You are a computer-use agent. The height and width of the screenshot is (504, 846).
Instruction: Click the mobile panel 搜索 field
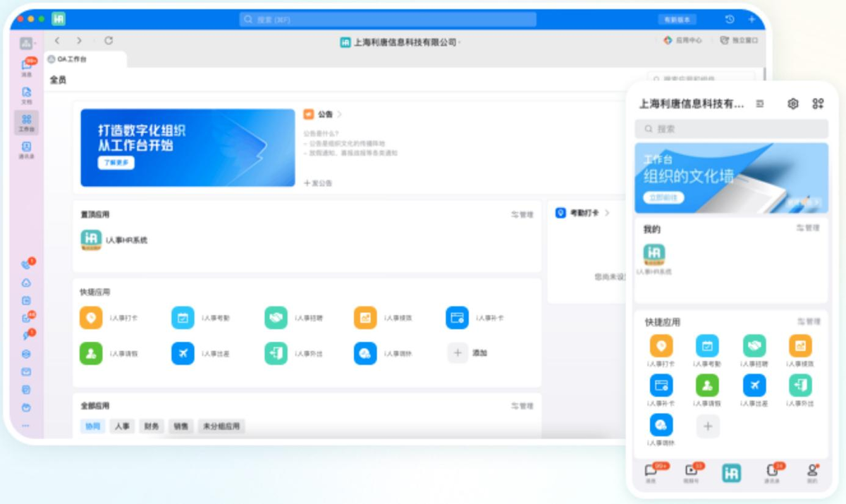[x=732, y=129]
